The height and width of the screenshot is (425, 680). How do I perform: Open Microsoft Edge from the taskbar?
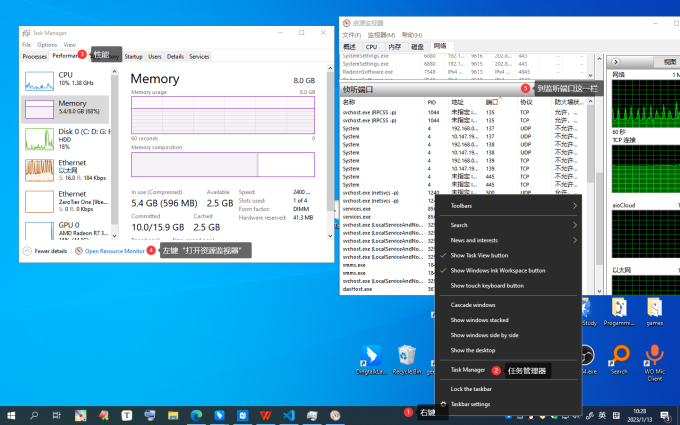(x=196, y=415)
